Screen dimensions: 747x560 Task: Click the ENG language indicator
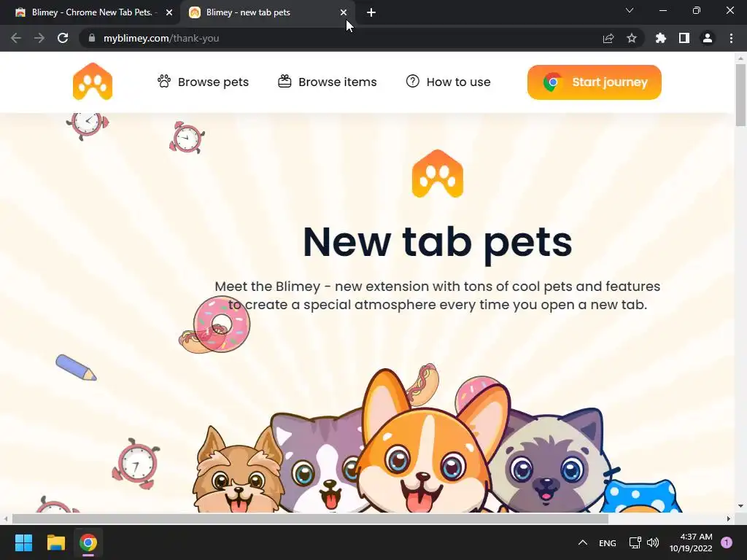608,542
